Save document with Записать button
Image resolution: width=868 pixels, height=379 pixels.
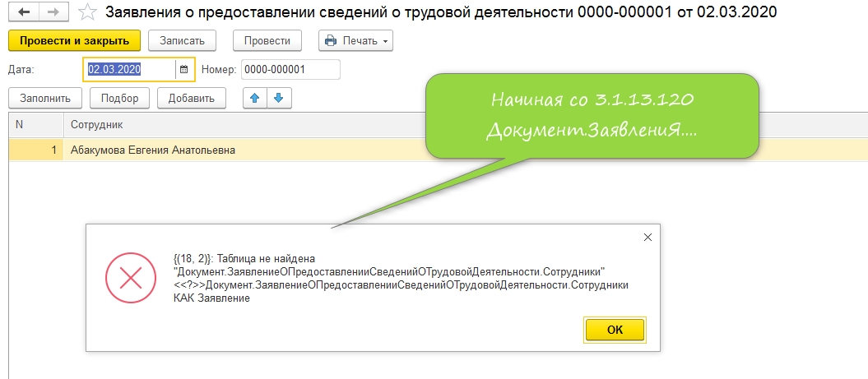(x=182, y=40)
